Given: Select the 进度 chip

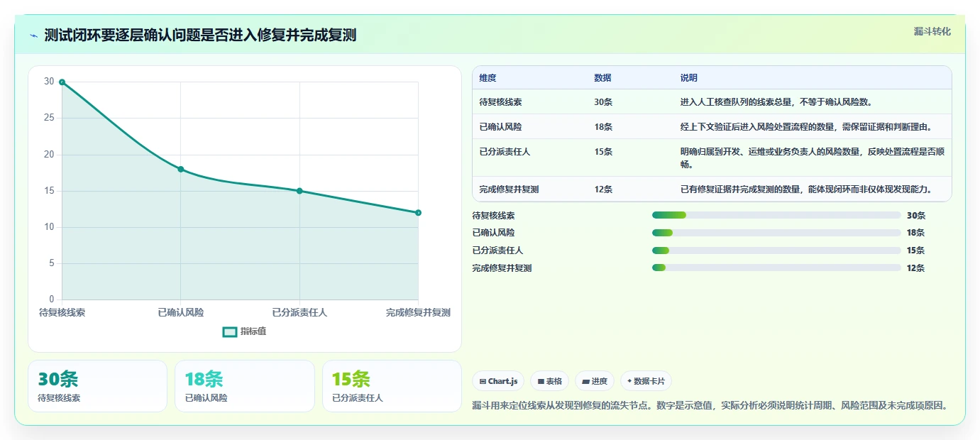Looking at the screenshot, I should (594, 381).
